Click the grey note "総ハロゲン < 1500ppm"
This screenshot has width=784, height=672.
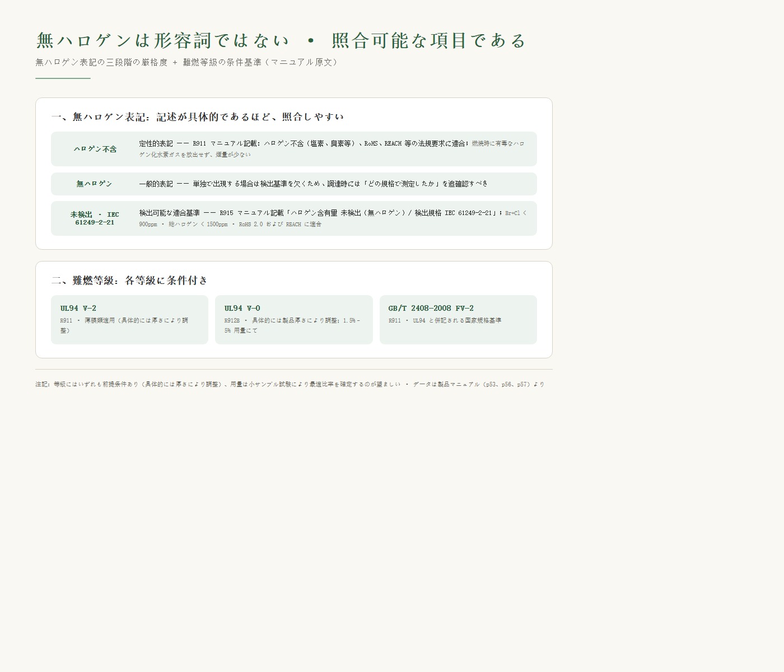(x=198, y=225)
